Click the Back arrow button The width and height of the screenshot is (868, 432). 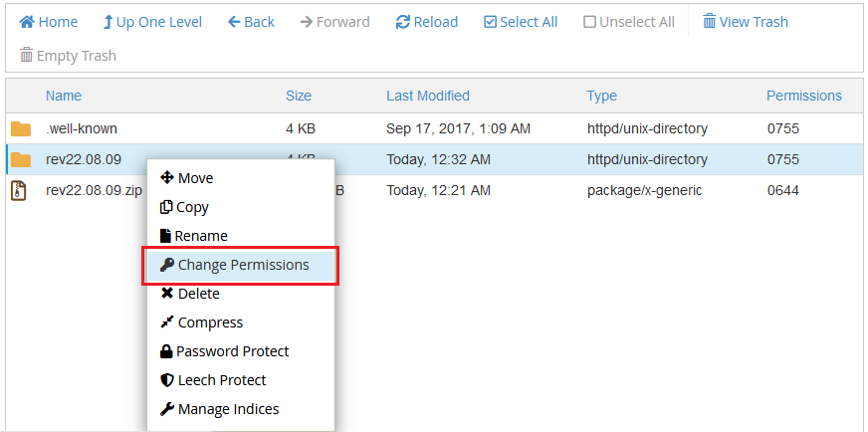(x=251, y=22)
